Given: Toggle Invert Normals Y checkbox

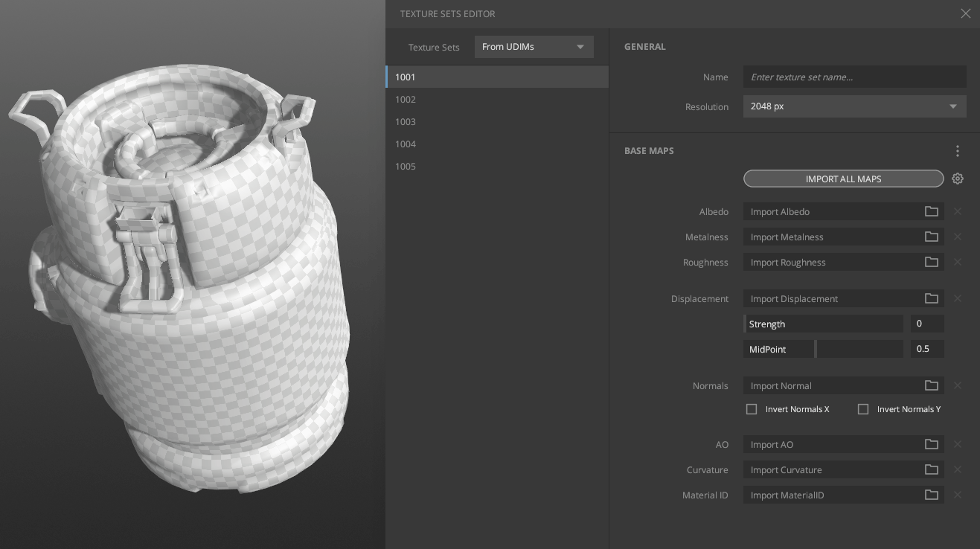Looking at the screenshot, I should click(x=863, y=409).
